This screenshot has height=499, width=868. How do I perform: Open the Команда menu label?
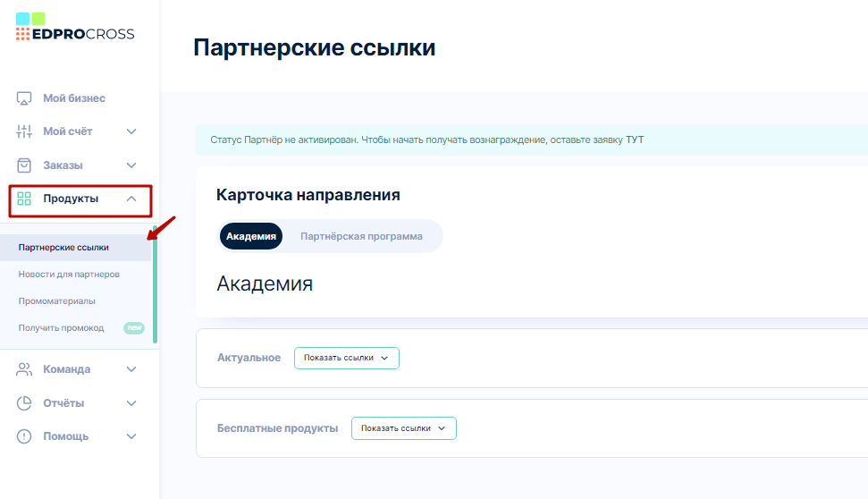point(66,369)
